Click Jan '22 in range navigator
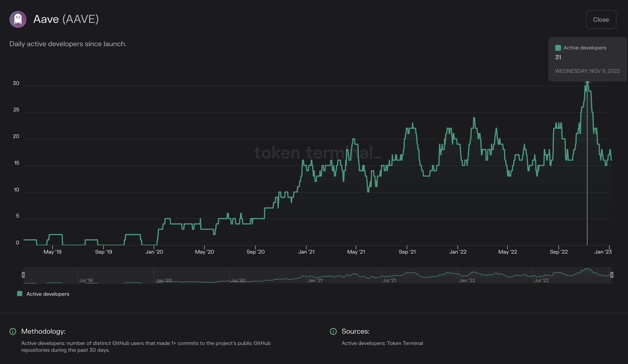This screenshot has height=364, width=628. point(467,281)
